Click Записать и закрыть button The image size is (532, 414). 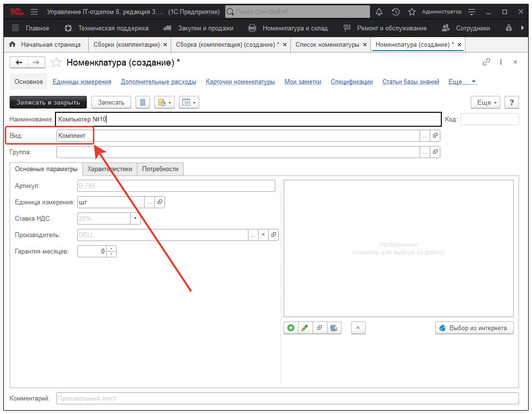48,102
